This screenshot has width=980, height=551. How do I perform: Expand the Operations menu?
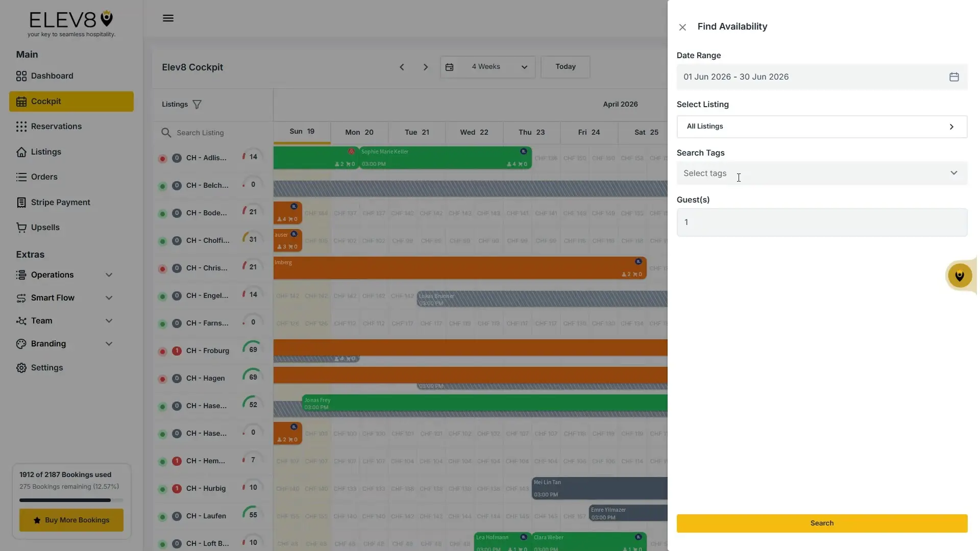click(64, 275)
